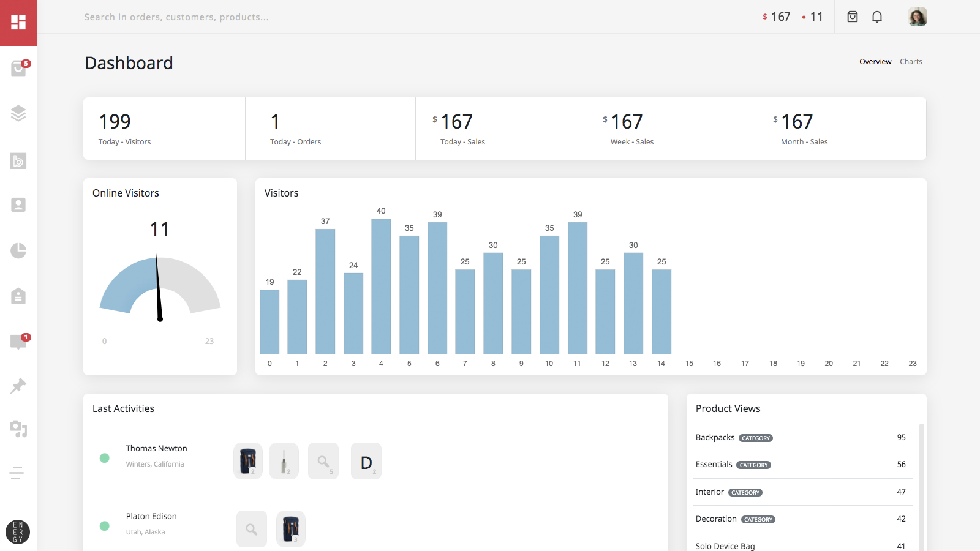Click the Online Visitors gauge dial
This screenshot has width=980, height=551.
(x=160, y=287)
